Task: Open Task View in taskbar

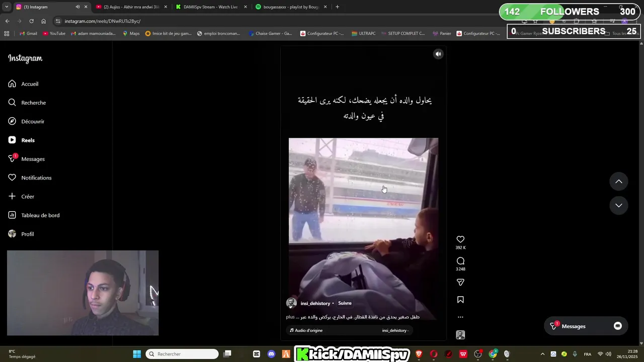Action: point(227,354)
